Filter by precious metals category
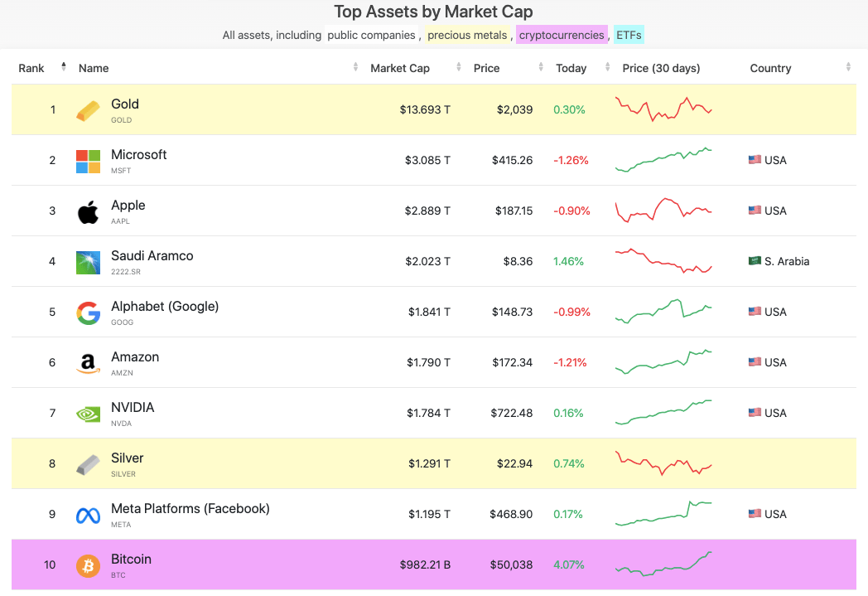Screen dimensions: 868x596 click(x=467, y=35)
